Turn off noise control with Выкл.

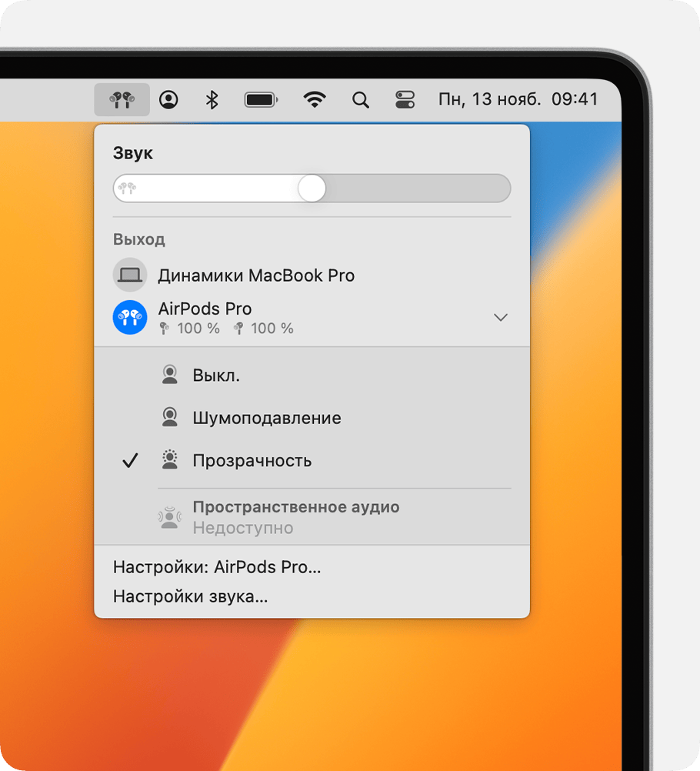click(x=216, y=375)
